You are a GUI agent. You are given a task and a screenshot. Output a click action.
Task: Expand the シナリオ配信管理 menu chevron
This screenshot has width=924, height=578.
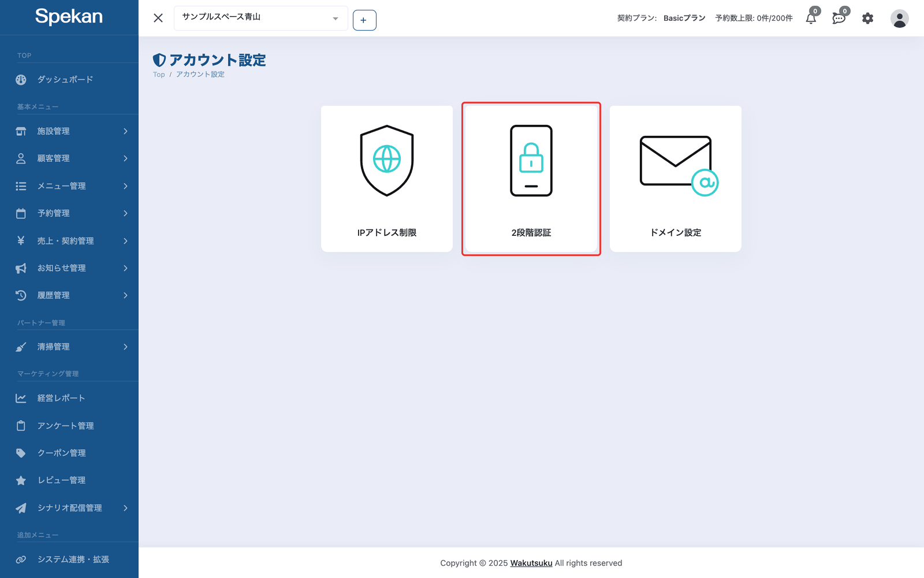click(125, 508)
